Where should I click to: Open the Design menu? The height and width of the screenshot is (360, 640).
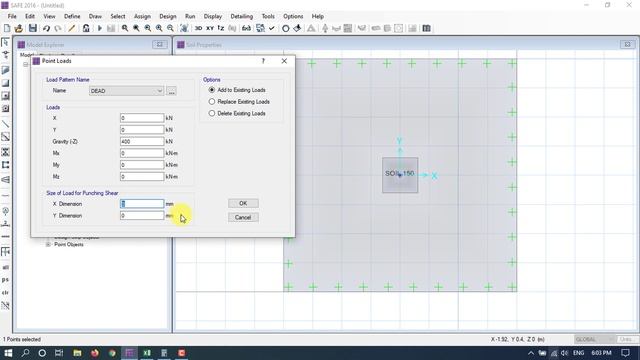click(168, 16)
